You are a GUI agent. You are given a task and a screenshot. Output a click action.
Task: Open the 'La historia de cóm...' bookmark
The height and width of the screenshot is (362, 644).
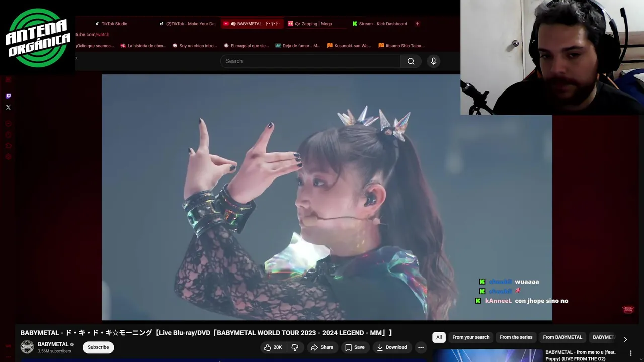tap(143, 46)
